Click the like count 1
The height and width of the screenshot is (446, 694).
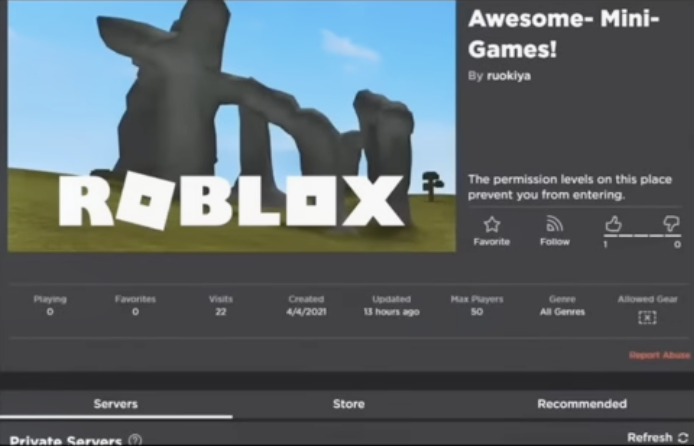pyautogui.click(x=605, y=244)
